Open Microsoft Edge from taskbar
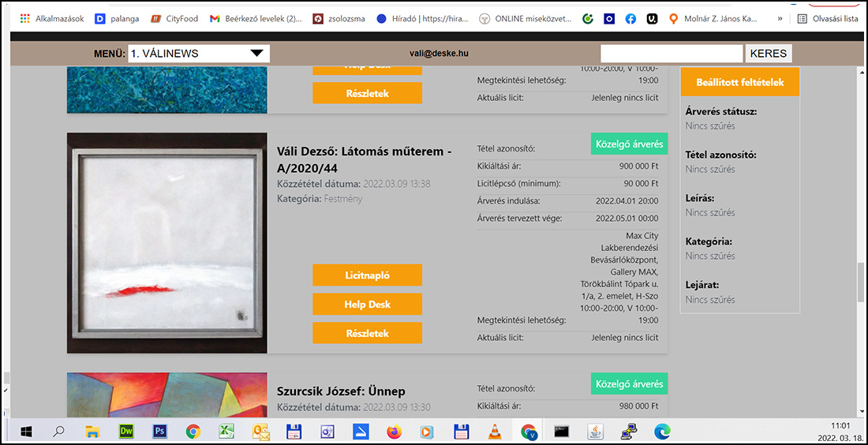The width and height of the screenshot is (868, 445). pos(662,431)
